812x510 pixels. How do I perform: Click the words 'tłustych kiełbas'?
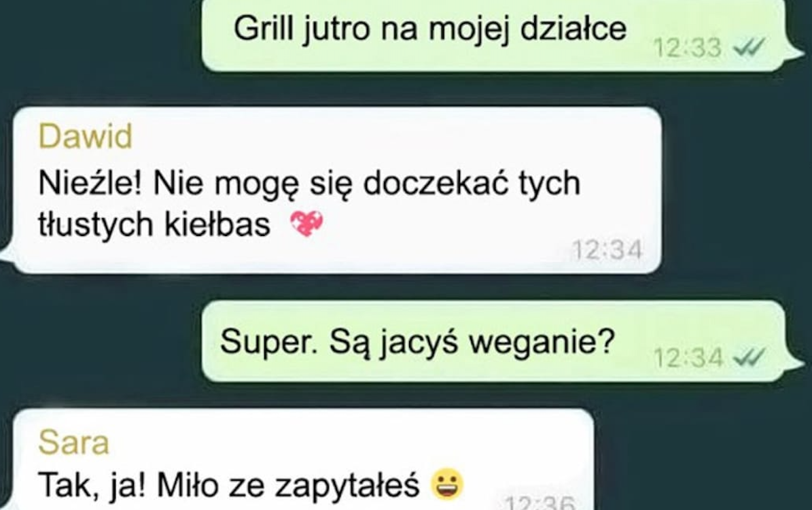(x=154, y=224)
